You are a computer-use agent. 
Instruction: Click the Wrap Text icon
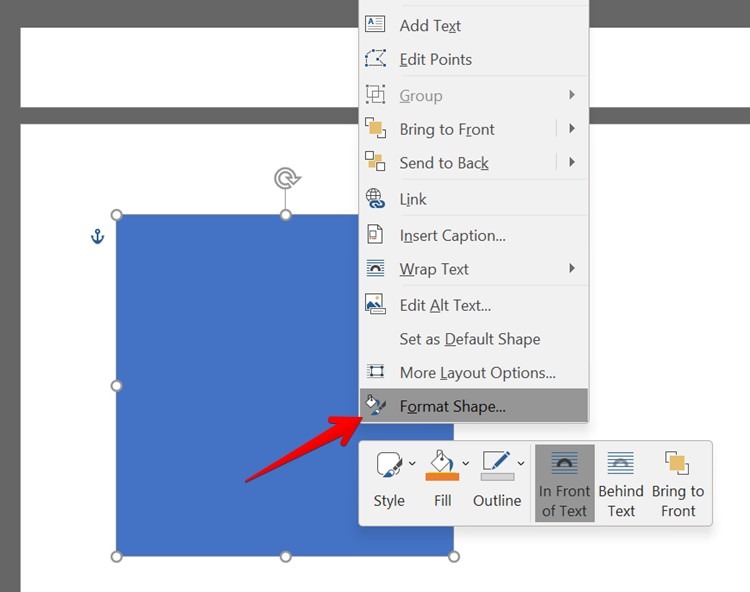pyautogui.click(x=375, y=268)
